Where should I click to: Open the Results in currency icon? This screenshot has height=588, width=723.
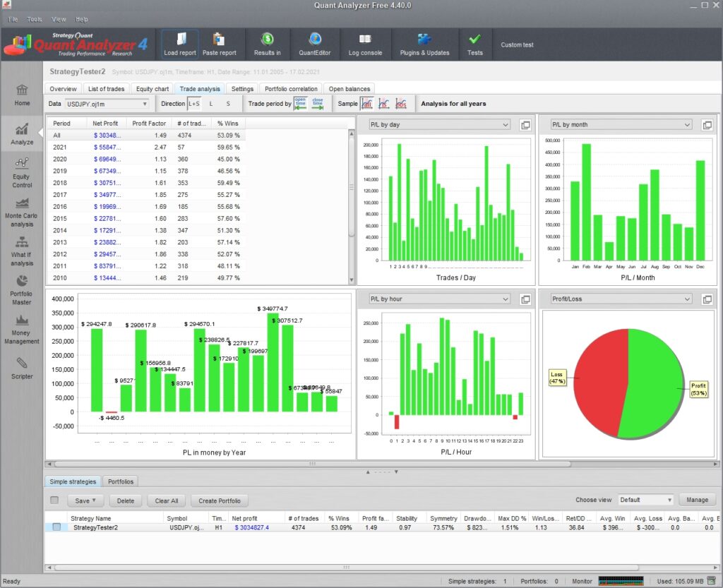[x=268, y=44]
